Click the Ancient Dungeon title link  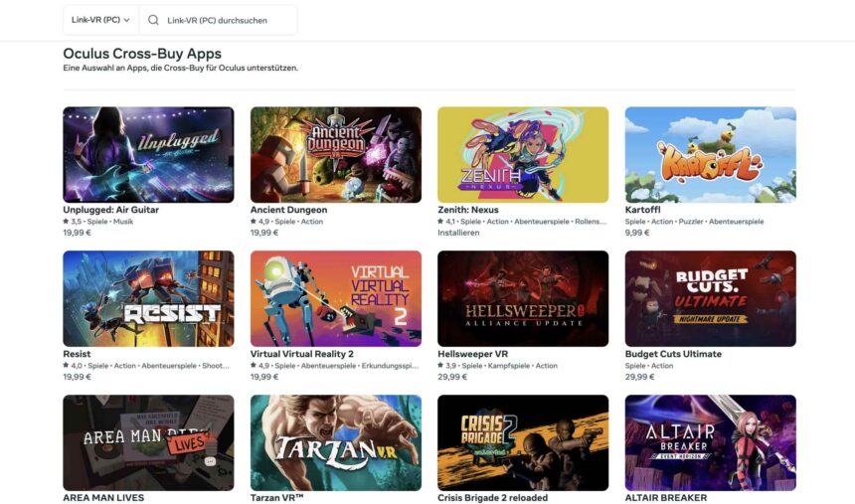289,210
